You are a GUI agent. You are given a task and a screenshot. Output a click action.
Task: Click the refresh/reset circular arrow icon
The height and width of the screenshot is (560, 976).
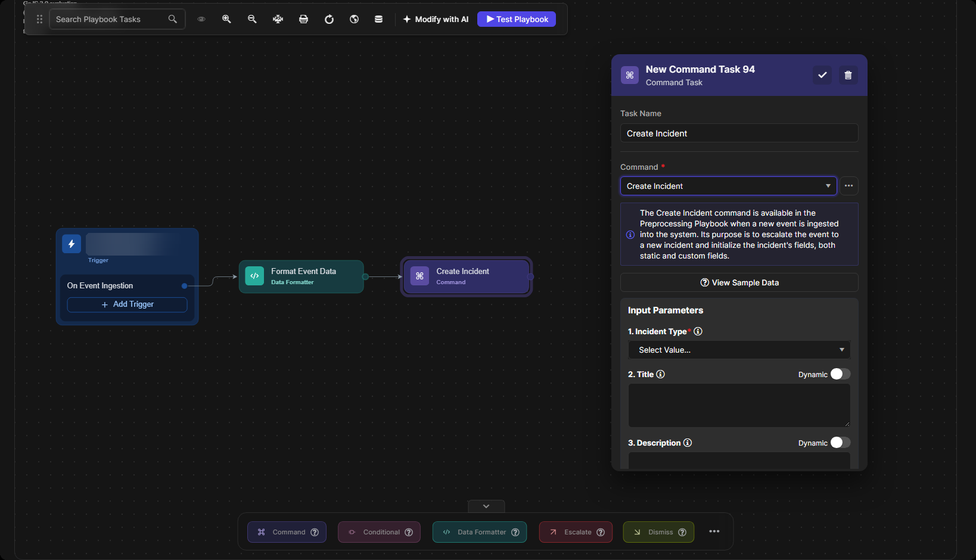point(329,19)
